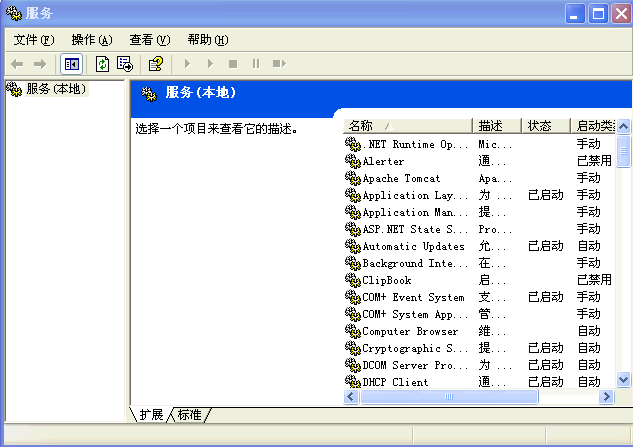Click the horizontal scrollbar right arrow
The width and height of the screenshot is (633, 447).
coord(606,397)
